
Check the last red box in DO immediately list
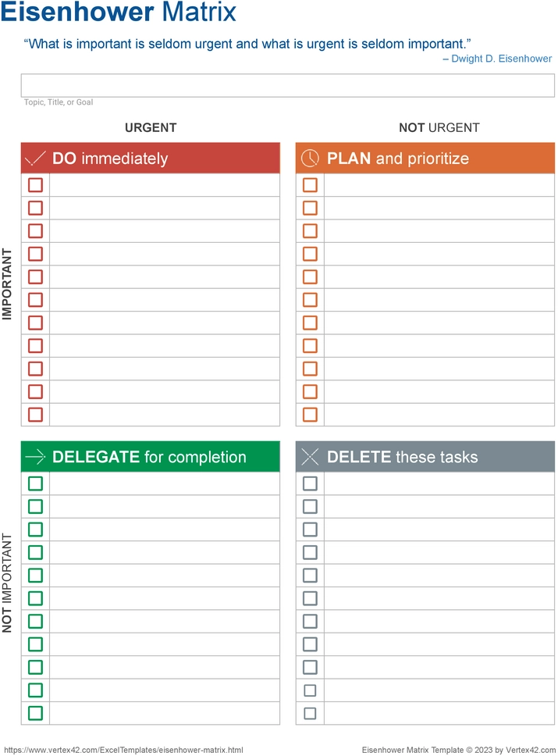pyautogui.click(x=35, y=415)
